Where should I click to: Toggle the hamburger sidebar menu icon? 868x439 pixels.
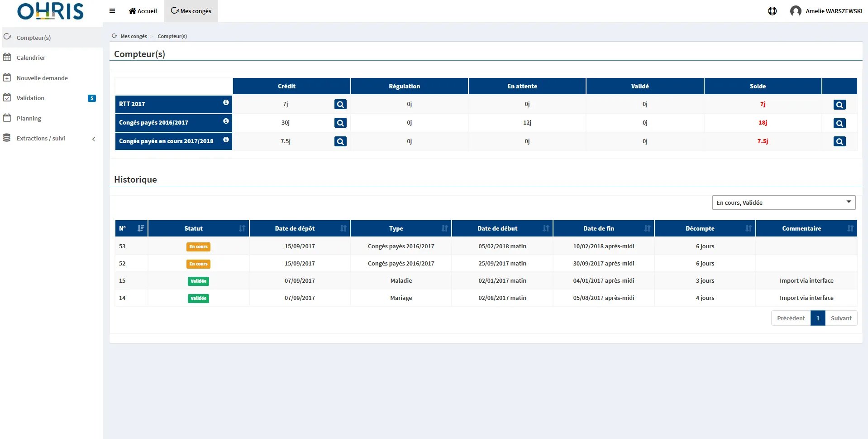112,11
